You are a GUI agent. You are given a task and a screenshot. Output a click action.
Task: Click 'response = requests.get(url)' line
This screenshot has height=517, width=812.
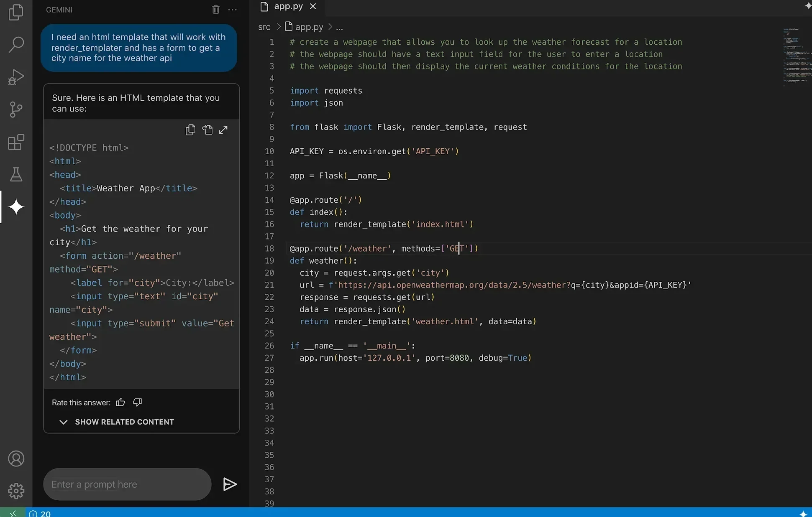(367, 297)
